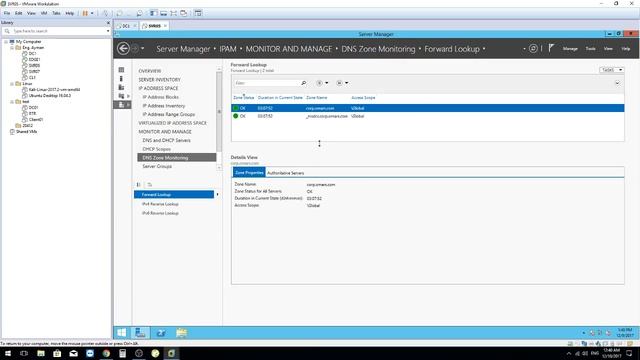
Task: Open the Manage menu in Server Manager
Action: 570,49
